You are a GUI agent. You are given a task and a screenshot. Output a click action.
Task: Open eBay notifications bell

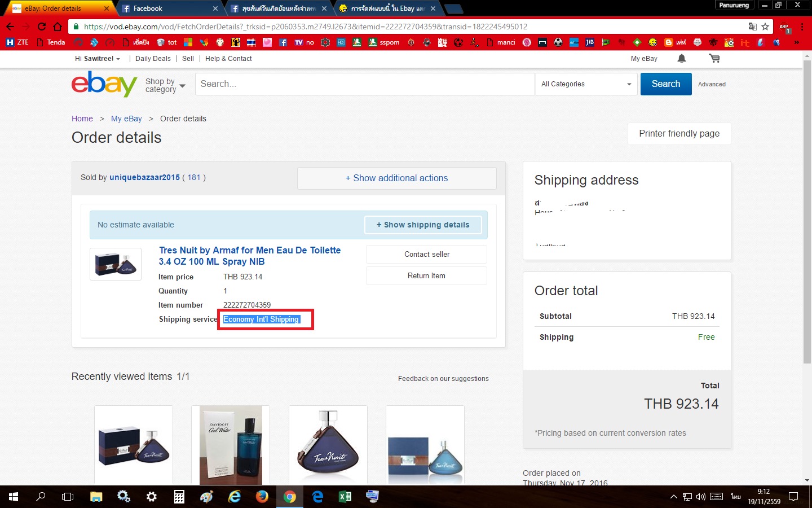(x=682, y=58)
